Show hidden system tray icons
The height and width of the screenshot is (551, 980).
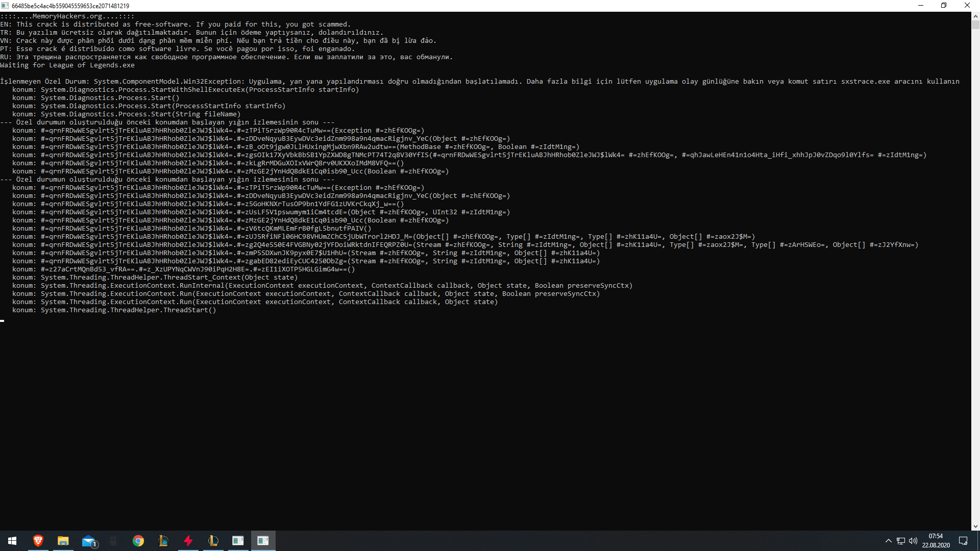(x=889, y=541)
